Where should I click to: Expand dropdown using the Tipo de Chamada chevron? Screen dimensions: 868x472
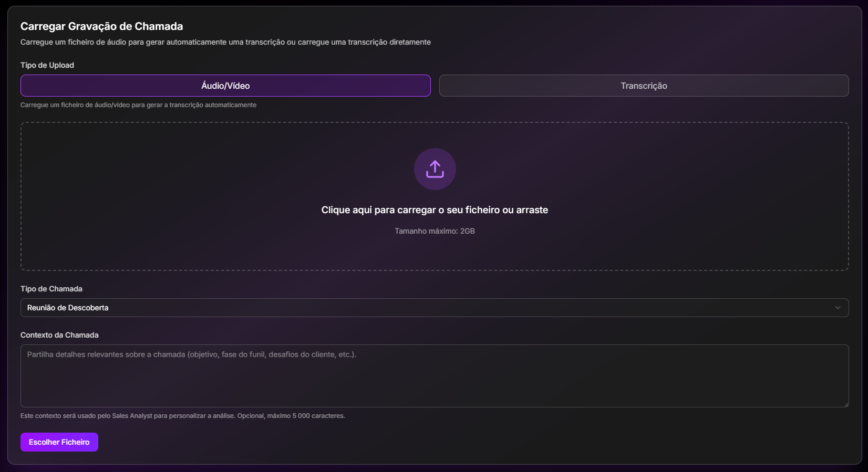[x=838, y=308]
